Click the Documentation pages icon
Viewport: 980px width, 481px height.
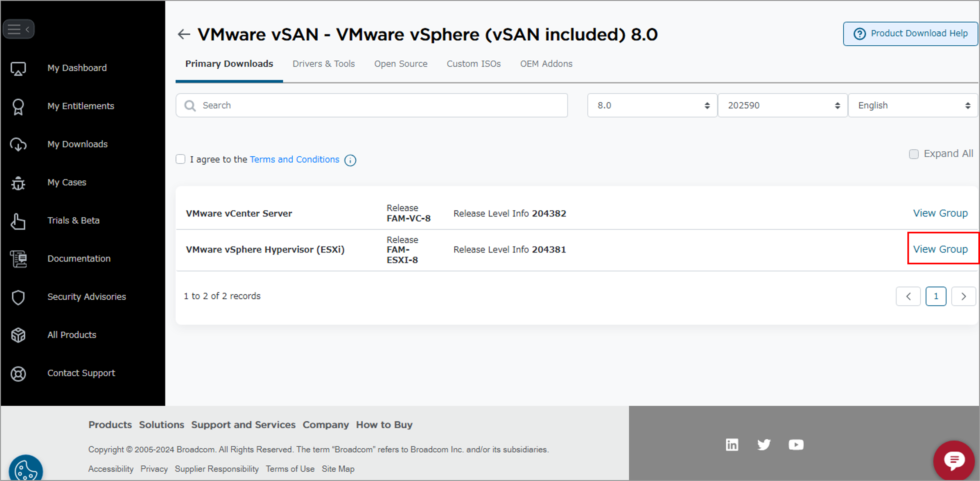(x=18, y=259)
